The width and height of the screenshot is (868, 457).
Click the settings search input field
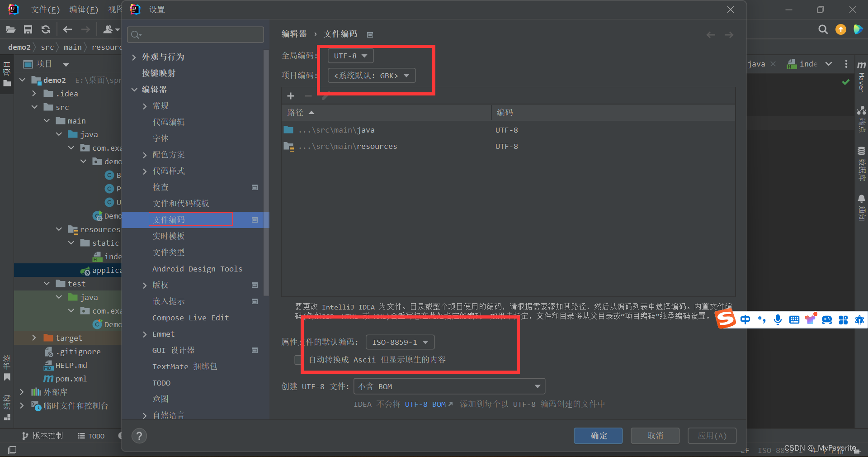(x=196, y=35)
